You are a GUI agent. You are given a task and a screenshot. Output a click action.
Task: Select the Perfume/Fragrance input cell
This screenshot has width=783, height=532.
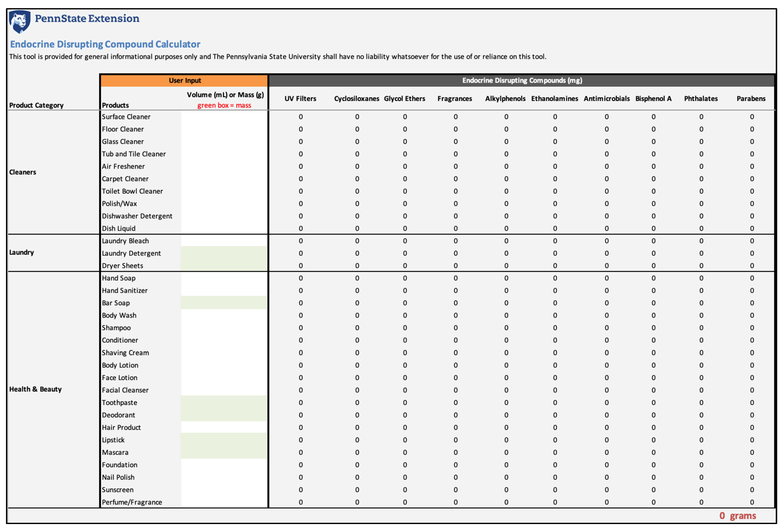pyautogui.click(x=224, y=502)
